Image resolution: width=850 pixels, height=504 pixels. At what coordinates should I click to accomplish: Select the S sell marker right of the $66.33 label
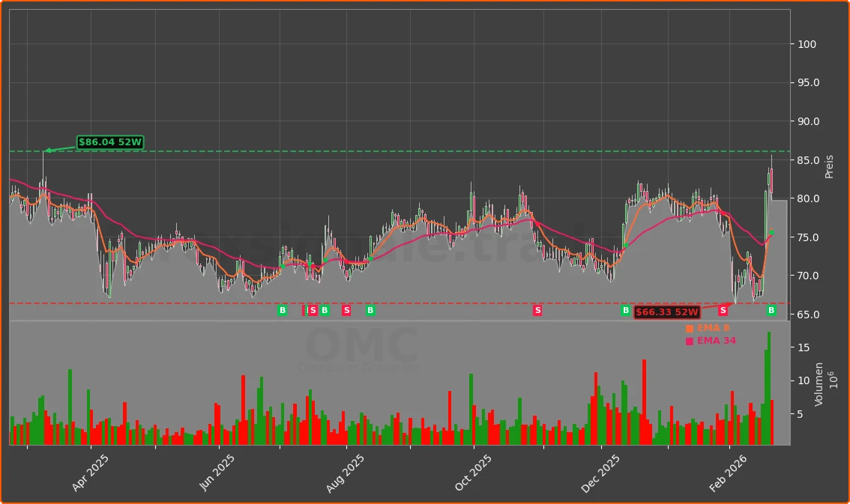coord(723,310)
